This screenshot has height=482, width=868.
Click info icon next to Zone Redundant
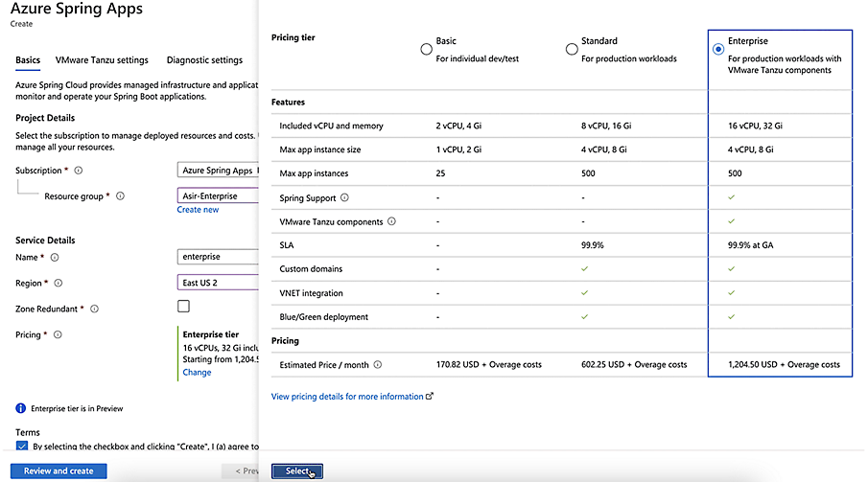(x=94, y=310)
